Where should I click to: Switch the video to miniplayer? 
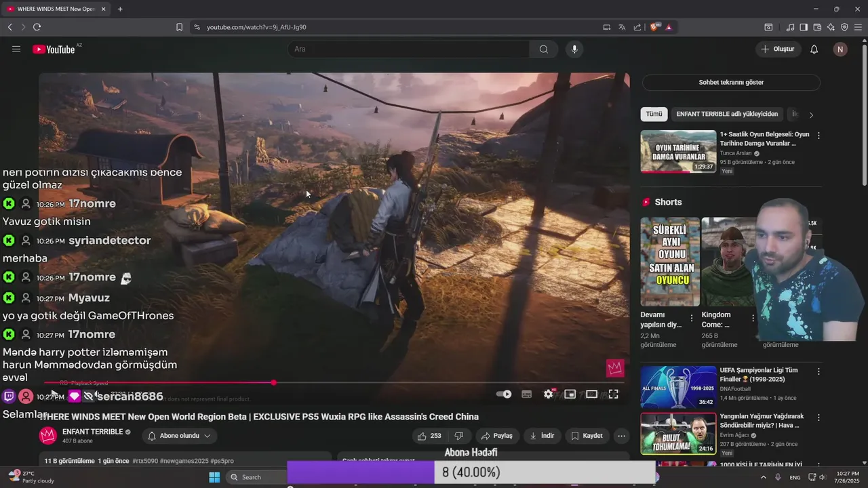[x=570, y=394]
